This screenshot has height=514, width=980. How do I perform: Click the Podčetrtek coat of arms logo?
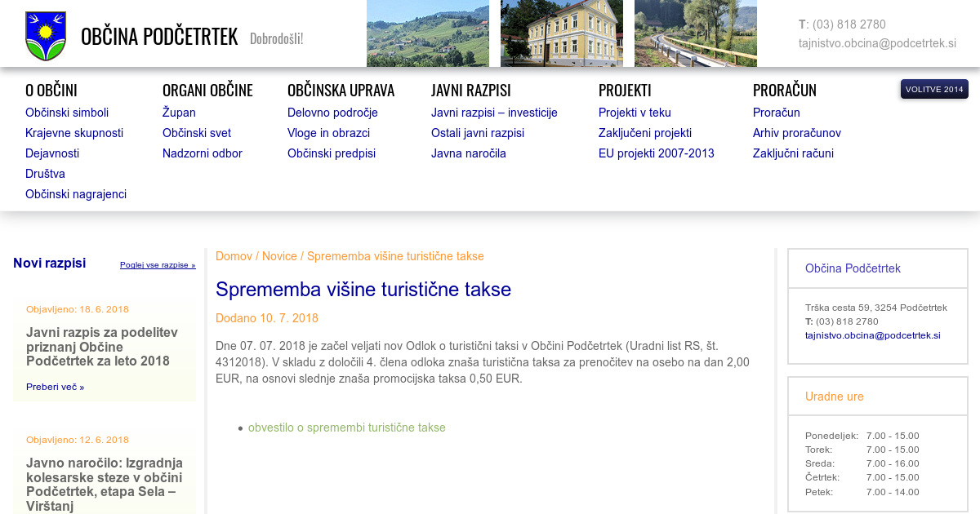click(46, 37)
